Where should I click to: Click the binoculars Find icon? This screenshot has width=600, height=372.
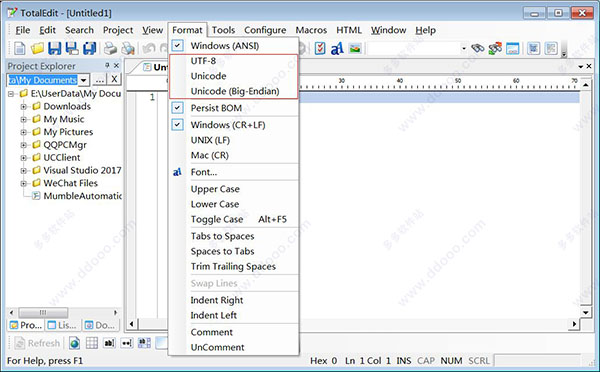(x=477, y=49)
